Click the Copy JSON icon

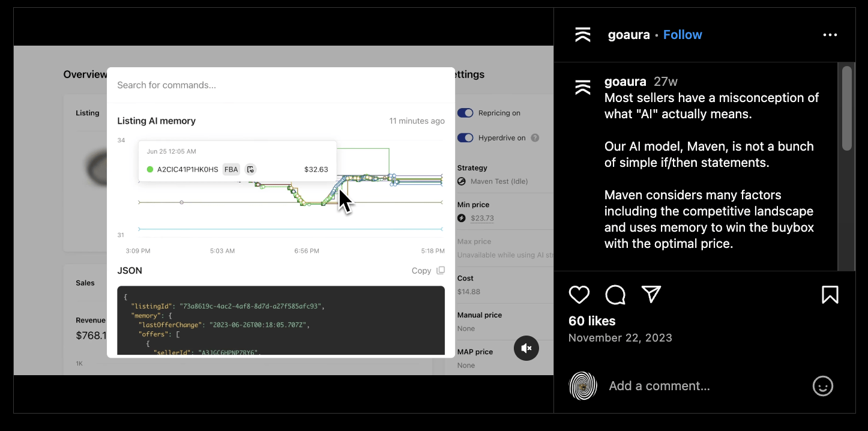point(441,271)
